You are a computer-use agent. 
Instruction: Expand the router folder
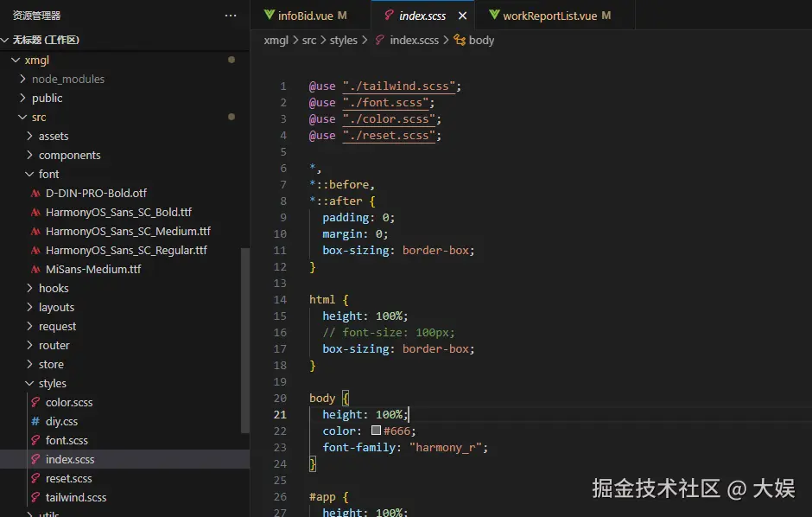tap(29, 345)
